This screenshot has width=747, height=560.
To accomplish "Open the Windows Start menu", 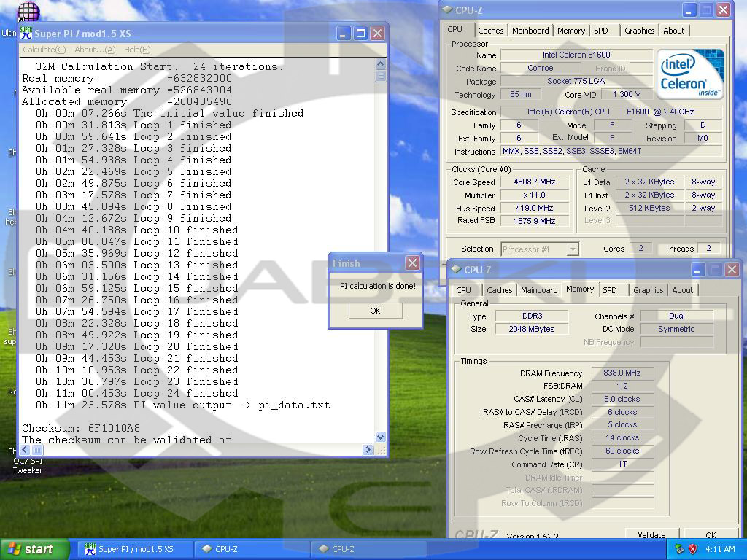I will (x=35, y=549).
